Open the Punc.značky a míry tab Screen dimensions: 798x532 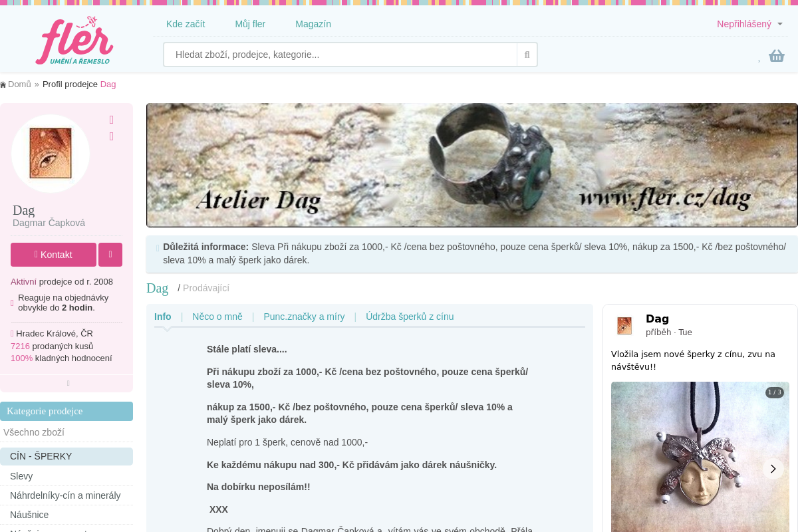pyautogui.click(x=304, y=317)
